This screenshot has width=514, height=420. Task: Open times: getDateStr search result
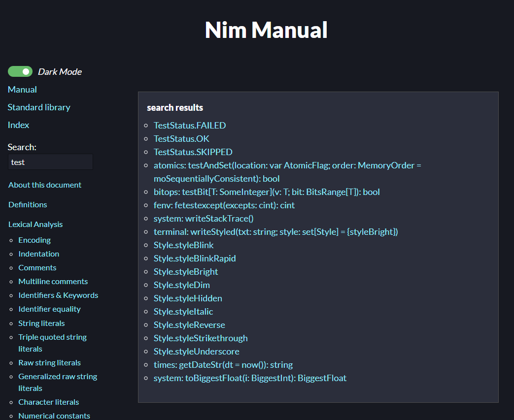click(x=223, y=365)
